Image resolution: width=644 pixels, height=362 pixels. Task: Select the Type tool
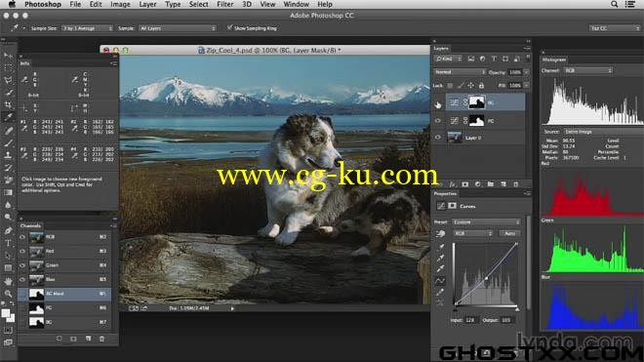[8, 243]
